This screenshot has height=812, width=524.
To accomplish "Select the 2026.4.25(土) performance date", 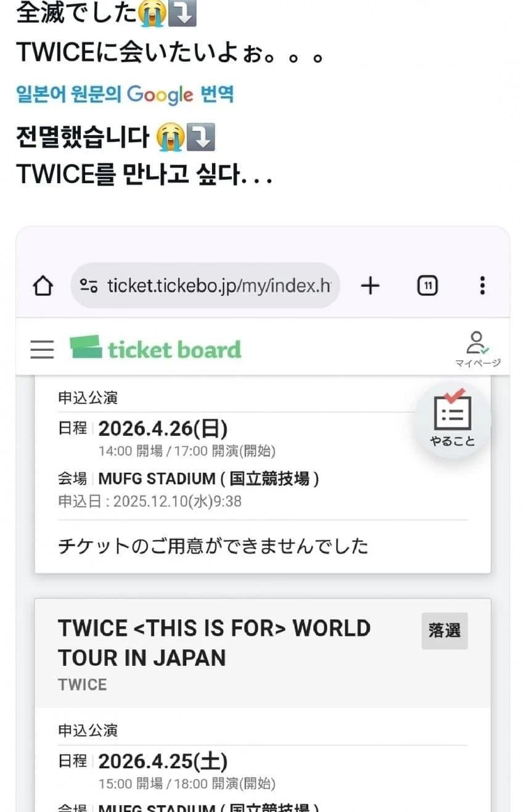I will pyautogui.click(x=163, y=761).
